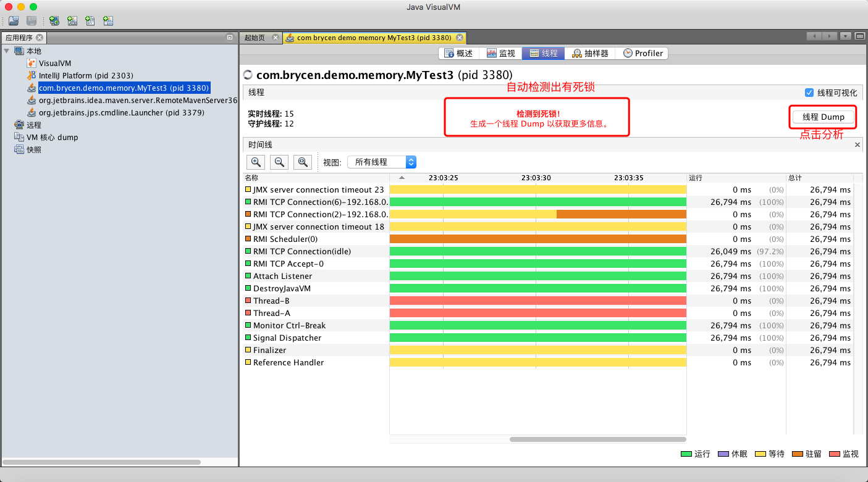Select the Finalizer thread row
The image size is (868, 482).
[548, 350]
